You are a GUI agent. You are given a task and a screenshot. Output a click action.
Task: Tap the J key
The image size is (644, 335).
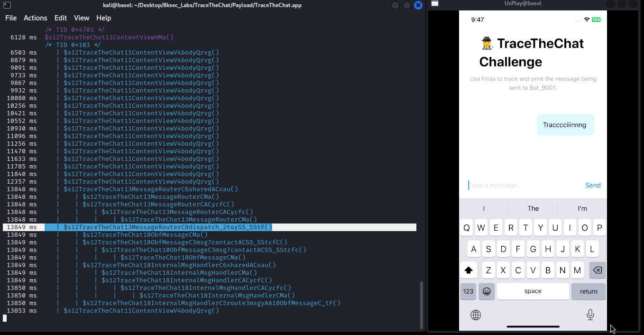(x=562, y=249)
